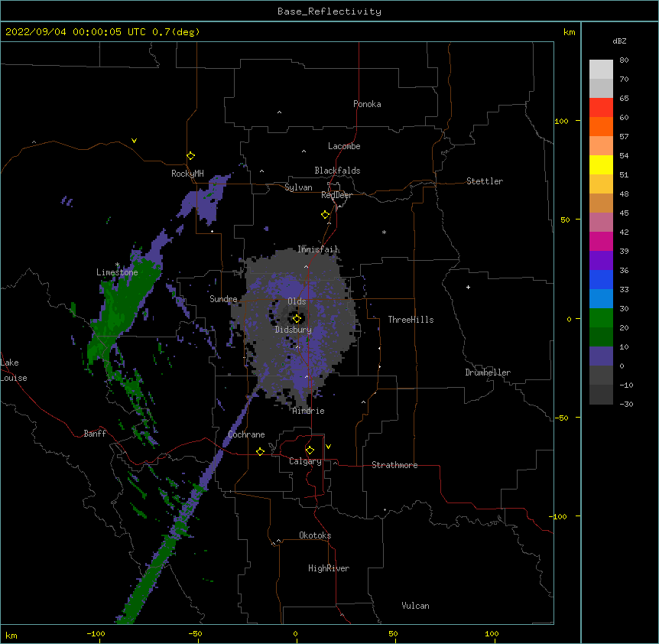Click the Innisfail town label
The image size is (659, 644).
click(317, 249)
